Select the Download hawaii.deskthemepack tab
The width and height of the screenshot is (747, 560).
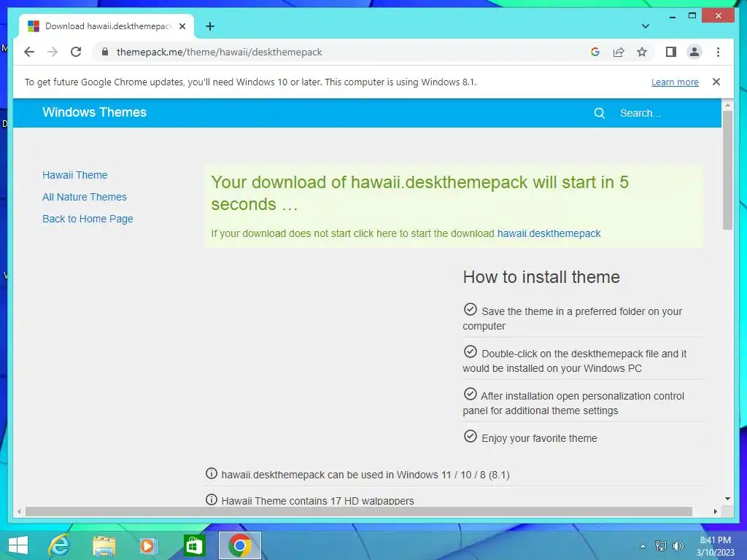(107, 26)
